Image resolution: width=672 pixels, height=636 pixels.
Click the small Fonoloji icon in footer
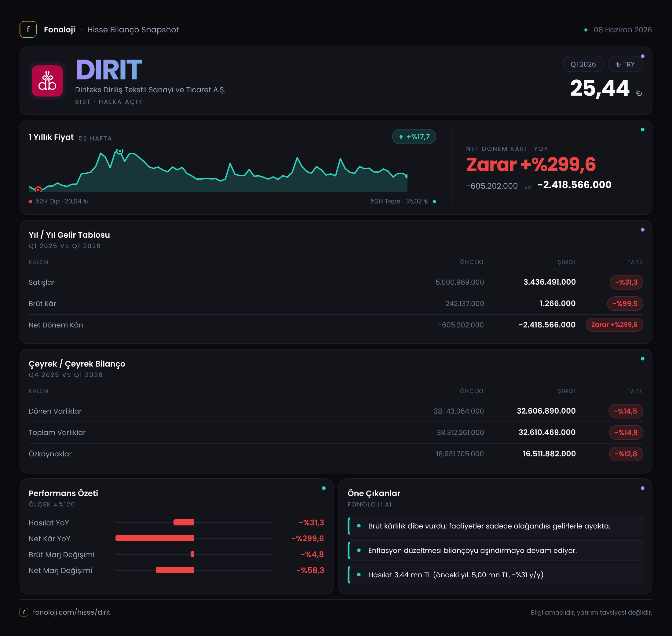pyautogui.click(x=24, y=612)
